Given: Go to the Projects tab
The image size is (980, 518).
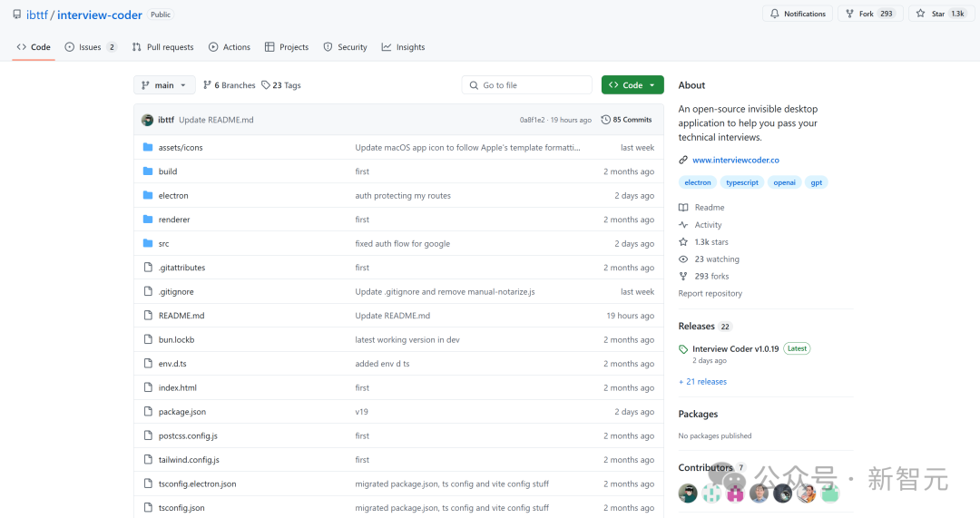Looking at the screenshot, I should click(287, 47).
